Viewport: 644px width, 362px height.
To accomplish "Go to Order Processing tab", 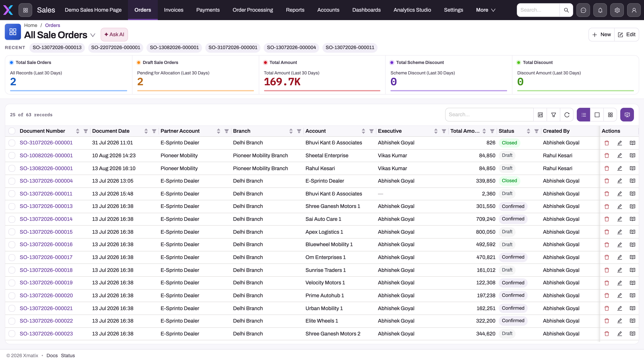I will coord(253,10).
